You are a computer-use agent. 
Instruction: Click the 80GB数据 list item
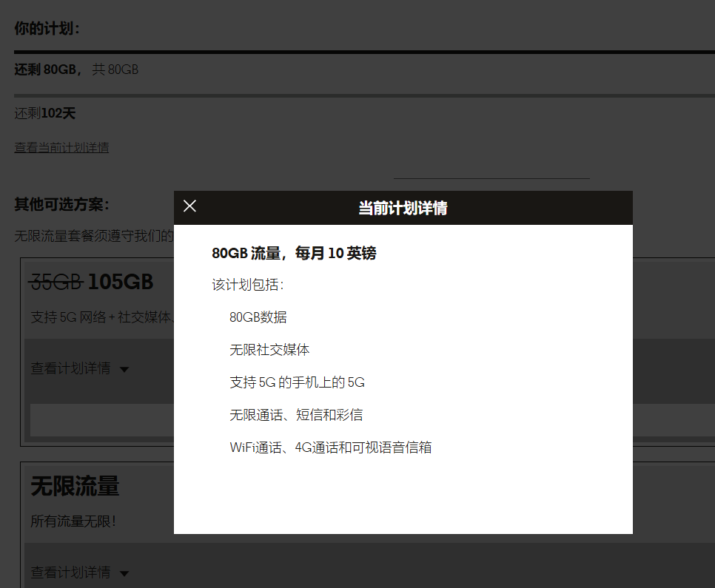pos(259,317)
